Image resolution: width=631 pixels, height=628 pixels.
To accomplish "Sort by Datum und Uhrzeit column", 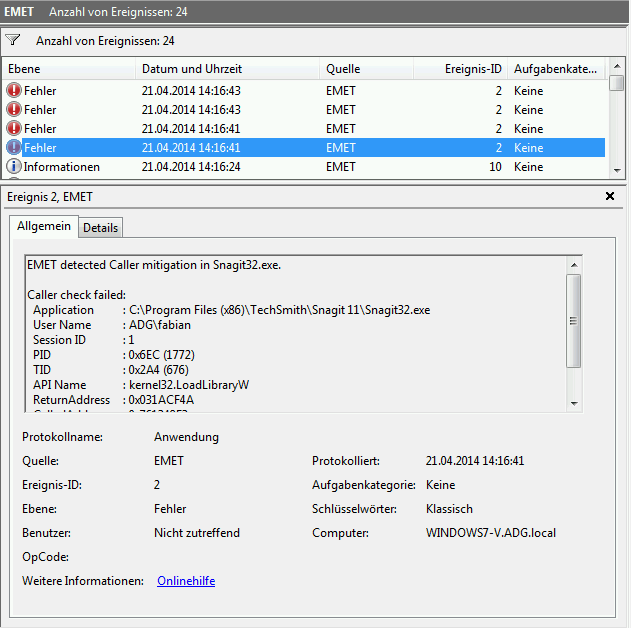I will pos(227,69).
